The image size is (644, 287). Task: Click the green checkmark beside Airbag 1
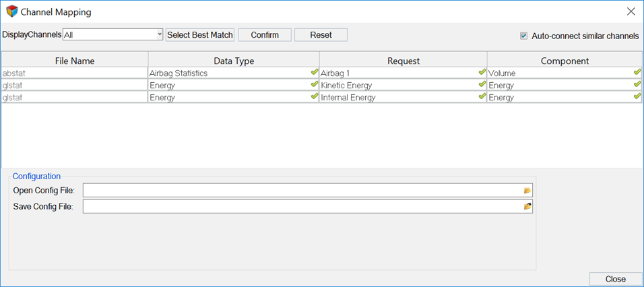point(482,72)
